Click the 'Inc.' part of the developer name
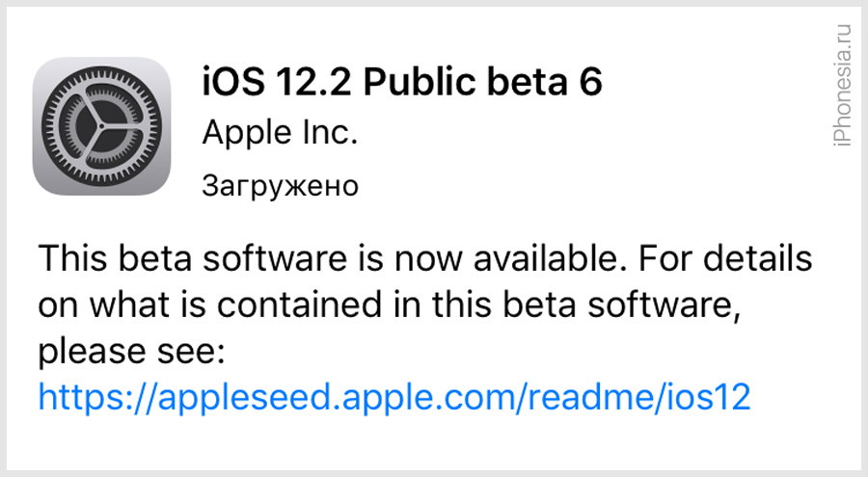The image size is (868, 477). coord(330,133)
